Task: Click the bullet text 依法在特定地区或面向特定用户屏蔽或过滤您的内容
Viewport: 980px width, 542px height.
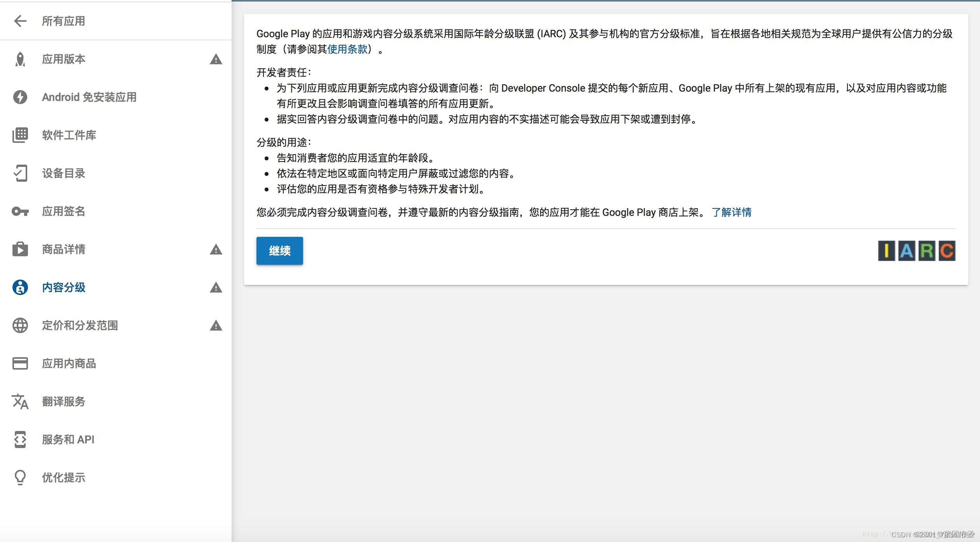Action: coord(396,174)
